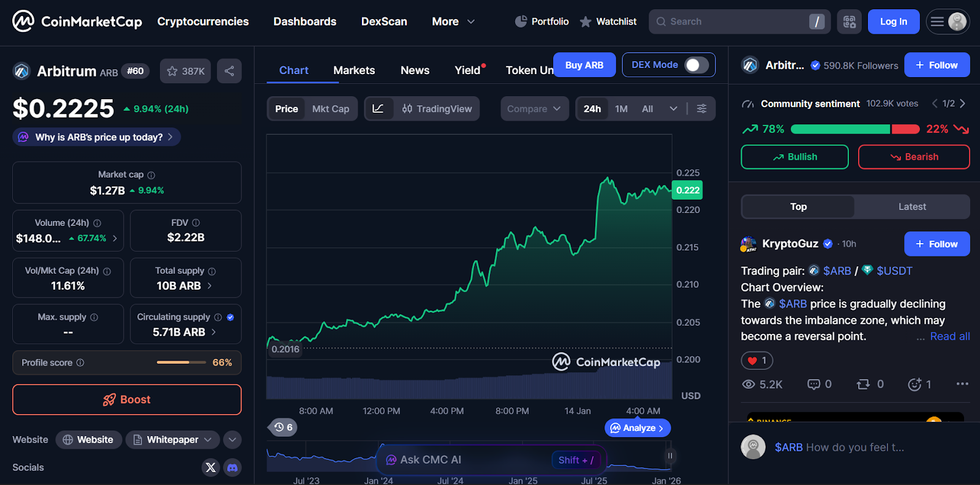Expand the More navigation menu

pyautogui.click(x=453, y=21)
